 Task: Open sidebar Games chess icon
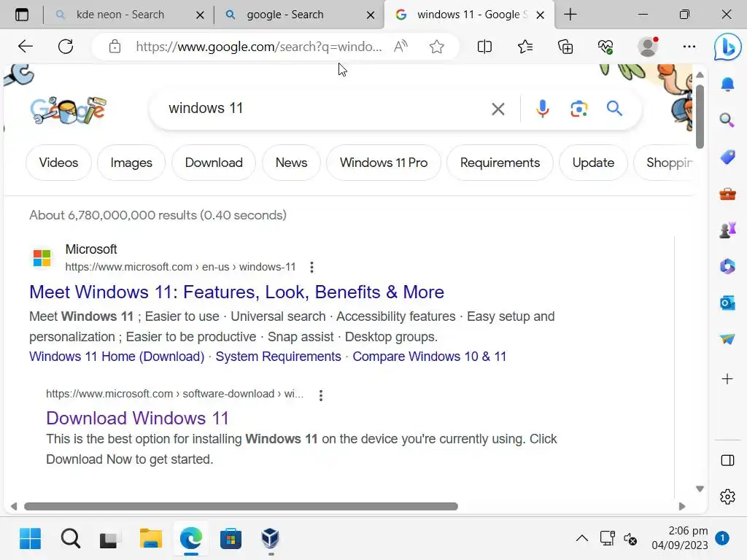[x=727, y=230]
